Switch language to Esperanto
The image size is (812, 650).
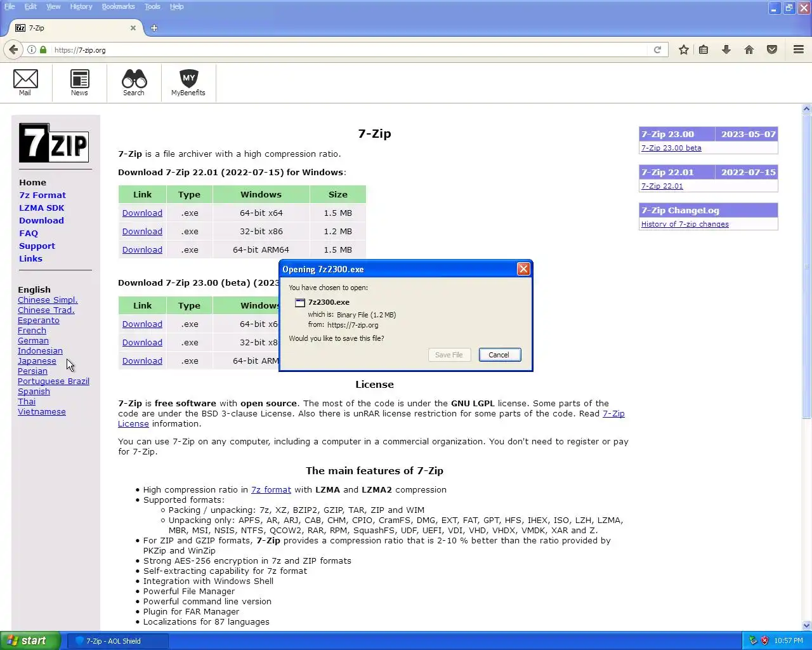tap(39, 321)
